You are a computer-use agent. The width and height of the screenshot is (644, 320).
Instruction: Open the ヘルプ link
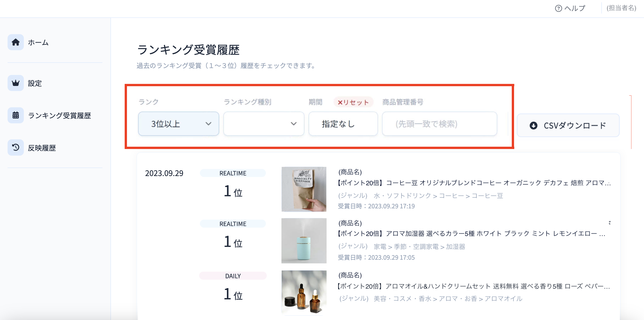click(570, 8)
